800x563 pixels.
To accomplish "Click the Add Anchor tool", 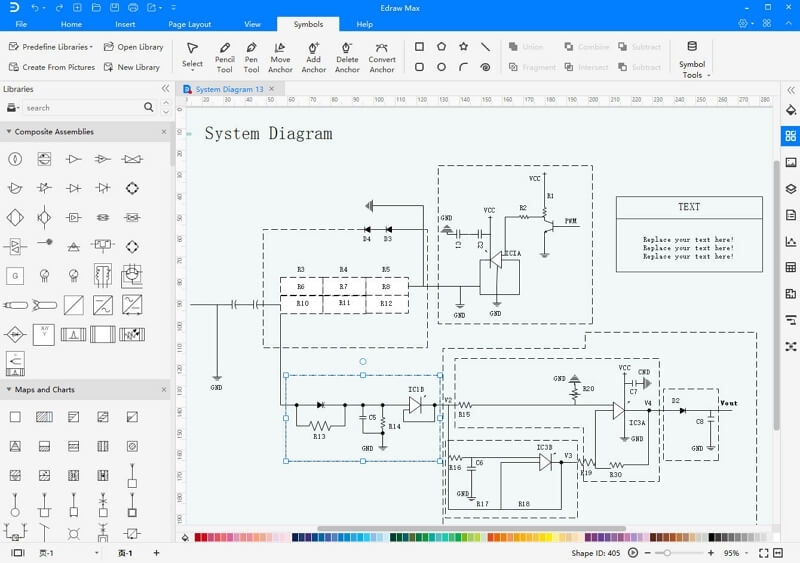I will 313,56.
